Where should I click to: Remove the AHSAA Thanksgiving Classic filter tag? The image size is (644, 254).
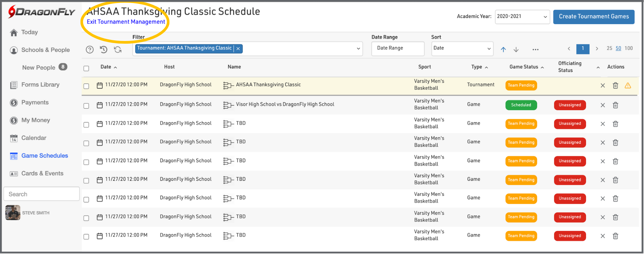(x=238, y=49)
